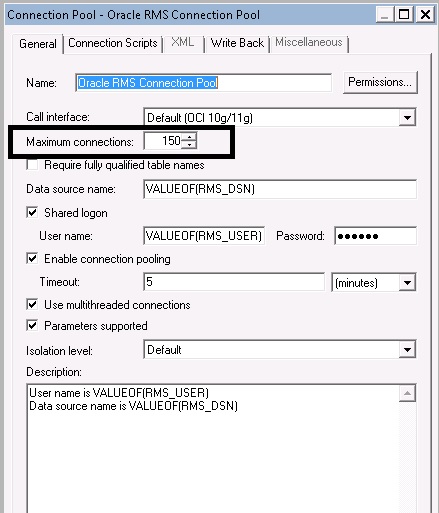Screen dimensions: 439x513
Task: Click the User name field
Action: pyautogui.click(x=204, y=236)
